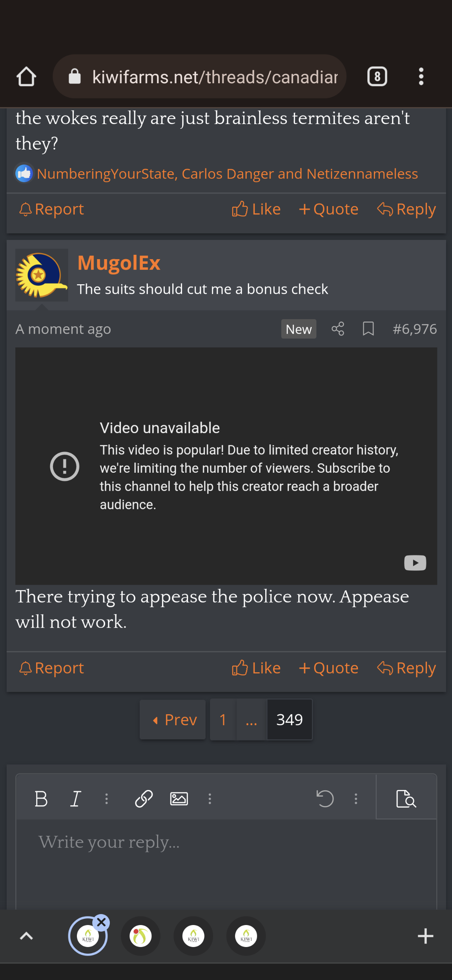Insert an image in the reply
This screenshot has height=980, width=452.
179,799
